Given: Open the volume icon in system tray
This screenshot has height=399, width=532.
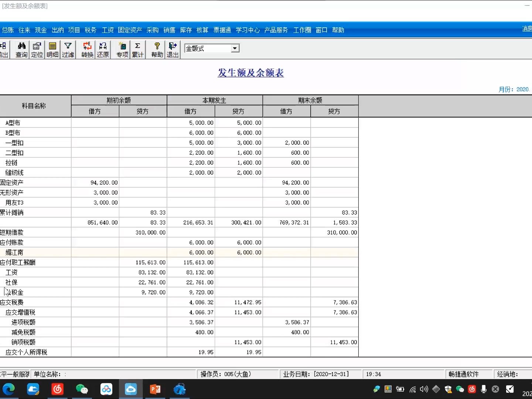Looking at the screenshot, I should [x=424, y=389].
